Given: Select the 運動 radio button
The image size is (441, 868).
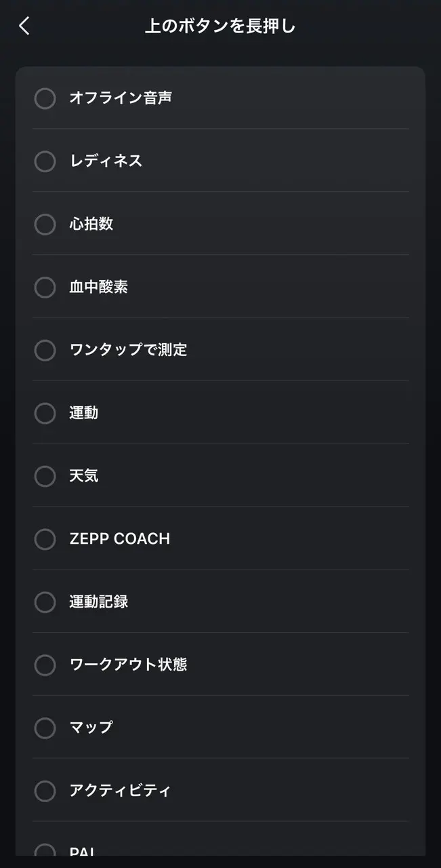Looking at the screenshot, I should tap(45, 413).
